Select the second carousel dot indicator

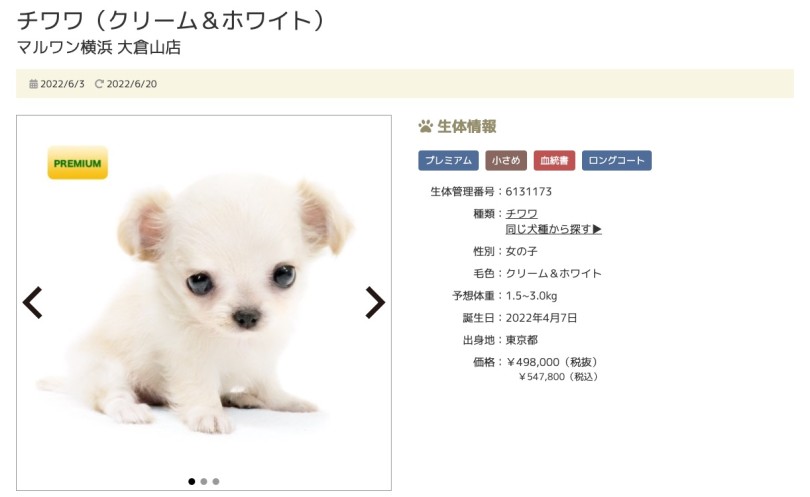point(204,482)
